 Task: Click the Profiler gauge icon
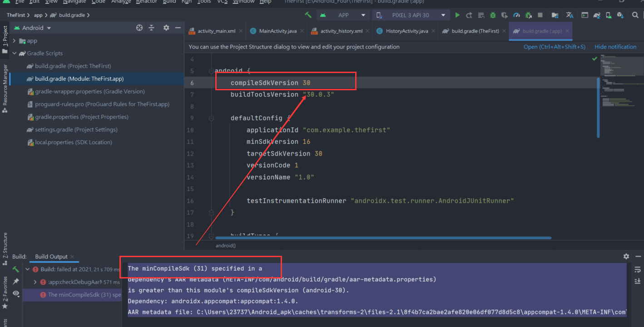click(x=516, y=15)
